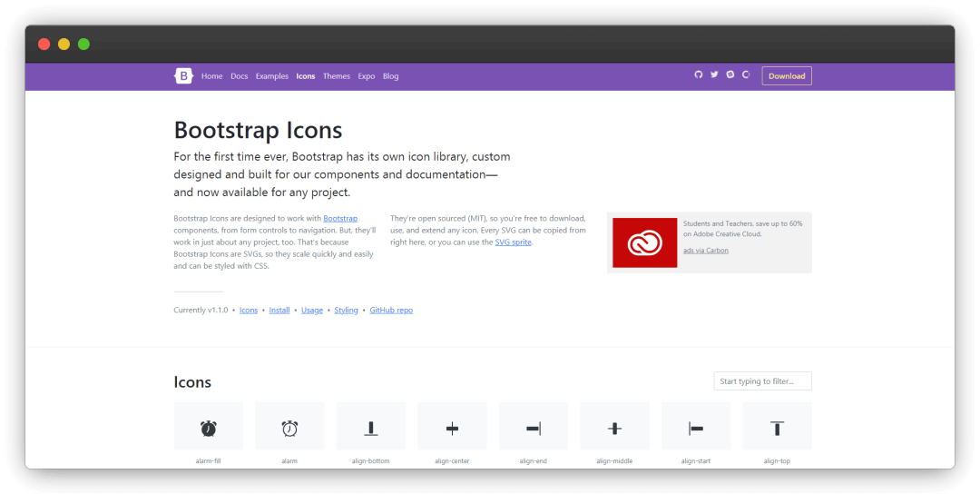
Task: Jump to Install section link
Action: pyautogui.click(x=279, y=311)
